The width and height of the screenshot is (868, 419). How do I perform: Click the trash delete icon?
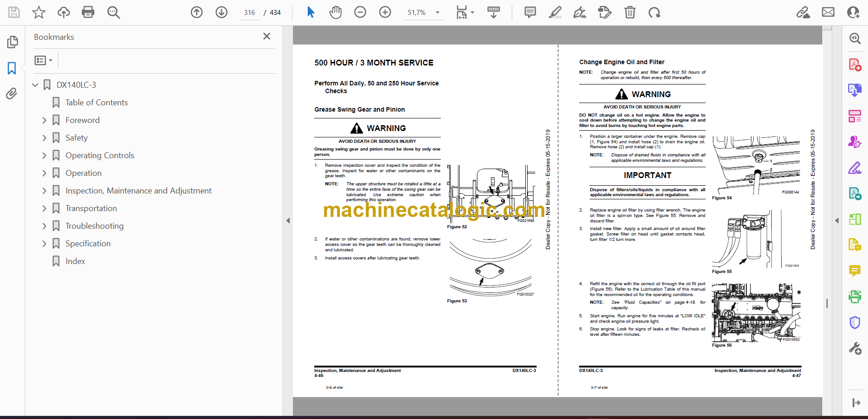click(630, 12)
